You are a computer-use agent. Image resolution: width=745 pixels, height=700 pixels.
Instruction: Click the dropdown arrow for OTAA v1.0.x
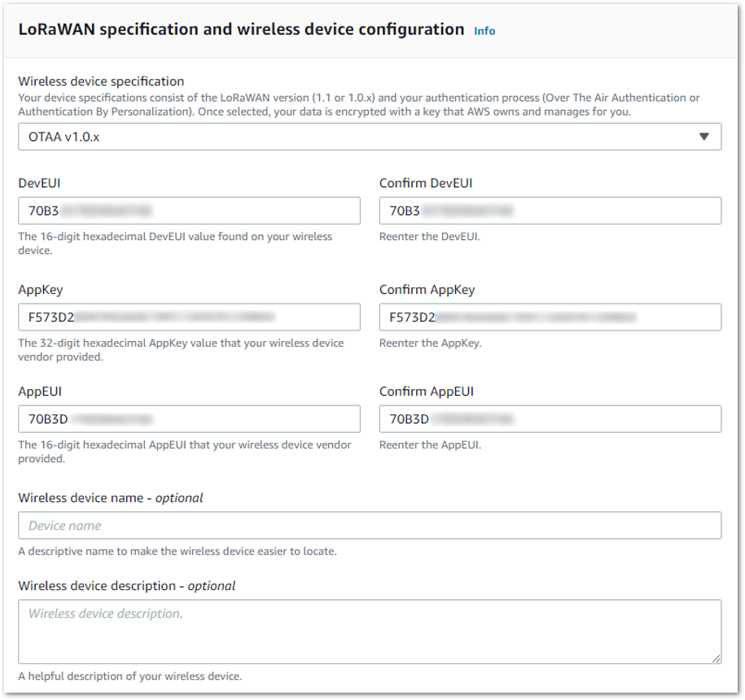704,137
